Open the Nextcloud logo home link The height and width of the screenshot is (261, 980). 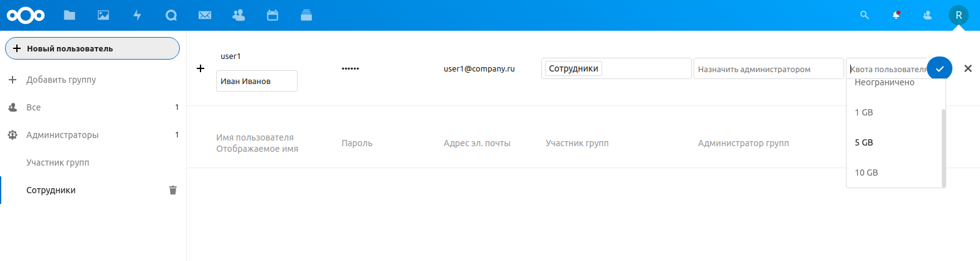26,15
